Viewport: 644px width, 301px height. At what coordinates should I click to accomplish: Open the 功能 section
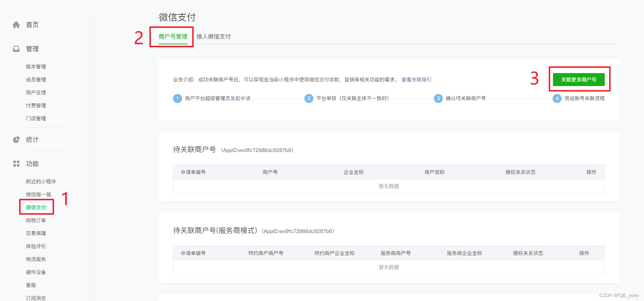[32, 163]
